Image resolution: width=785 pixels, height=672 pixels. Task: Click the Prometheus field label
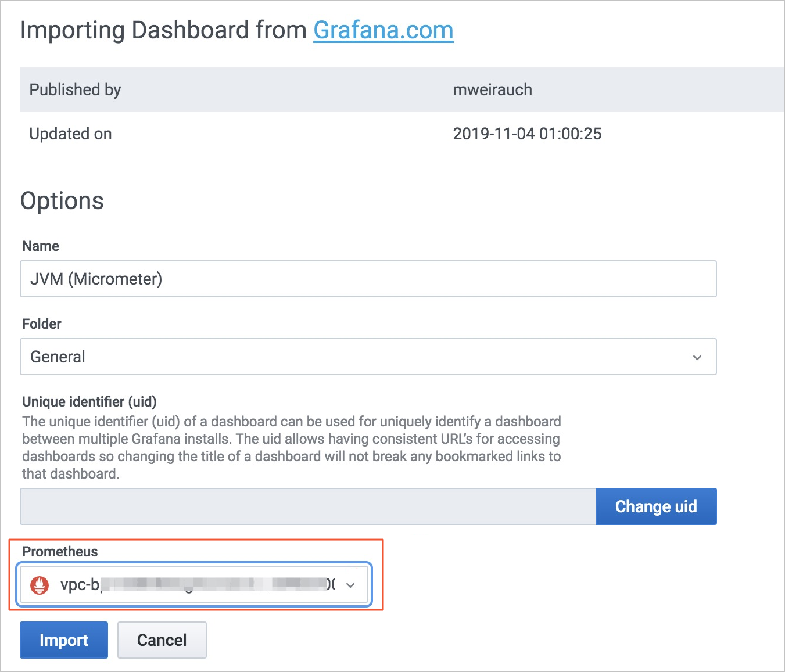click(x=60, y=551)
